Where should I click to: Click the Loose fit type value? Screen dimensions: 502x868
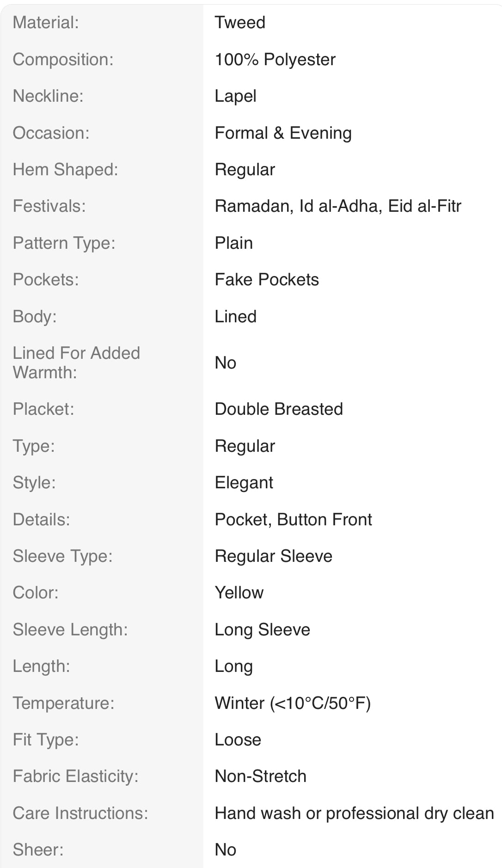tap(238, 740)
